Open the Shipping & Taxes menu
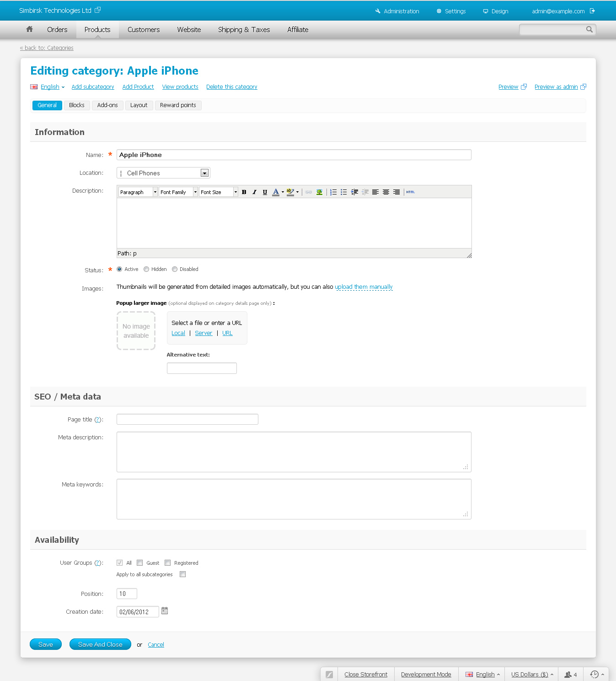Viewport: 616px width, 681px height. (x=244, y=30)
